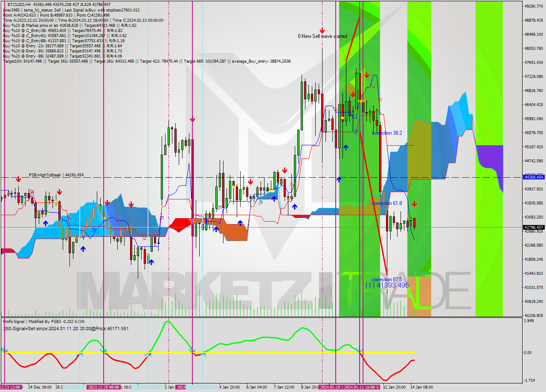Click the 48053.765 price axis value
Viewport: 546px width, 392px height.
pos(533,48)
